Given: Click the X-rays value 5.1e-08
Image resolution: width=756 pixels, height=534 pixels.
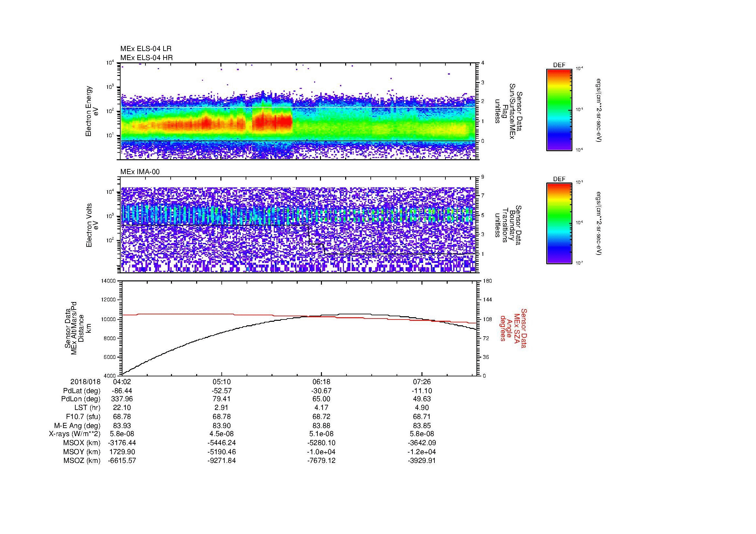Looking at the screenshot, I should pyautogui.click(x=321, y=434).
